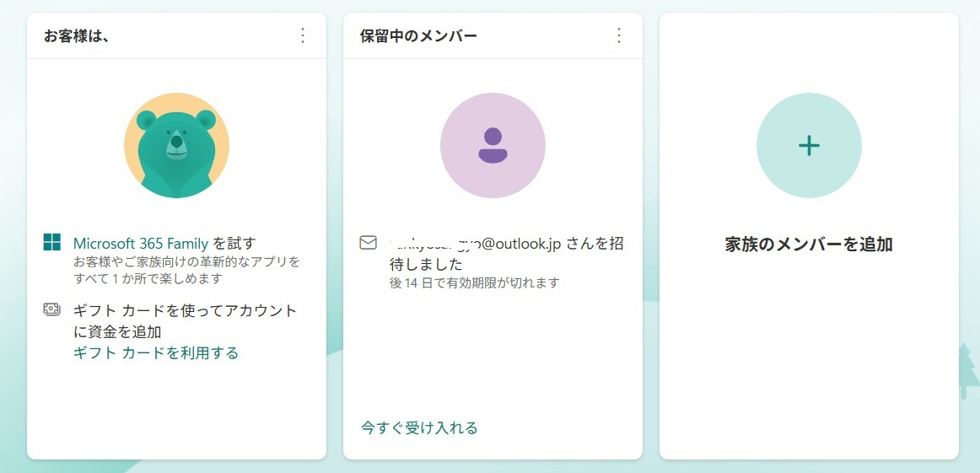The width and height of the screenshot is (980, 473).
Task: Click the green bear profile avatar
Action: coord(176,146)
